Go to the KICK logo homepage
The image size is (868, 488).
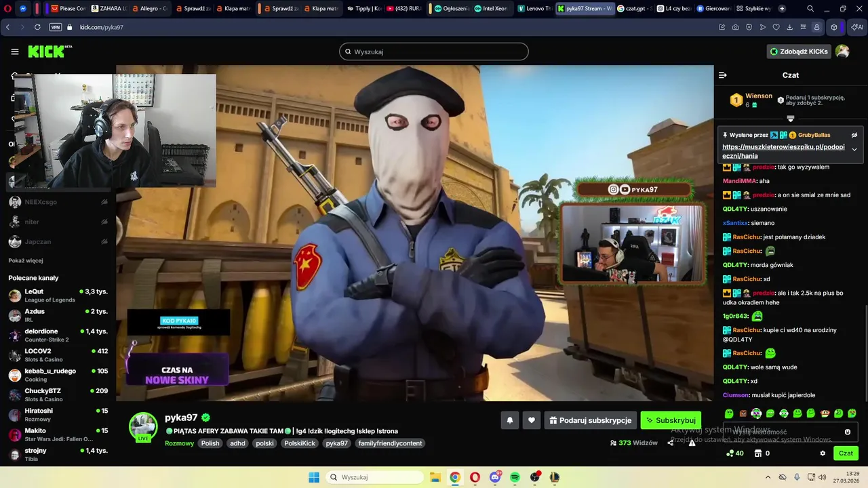pyautogui.click(x=50, y=52)
